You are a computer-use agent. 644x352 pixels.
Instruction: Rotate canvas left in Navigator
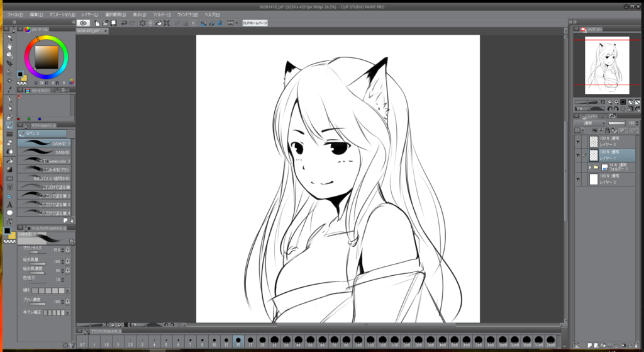coord(609,109)
